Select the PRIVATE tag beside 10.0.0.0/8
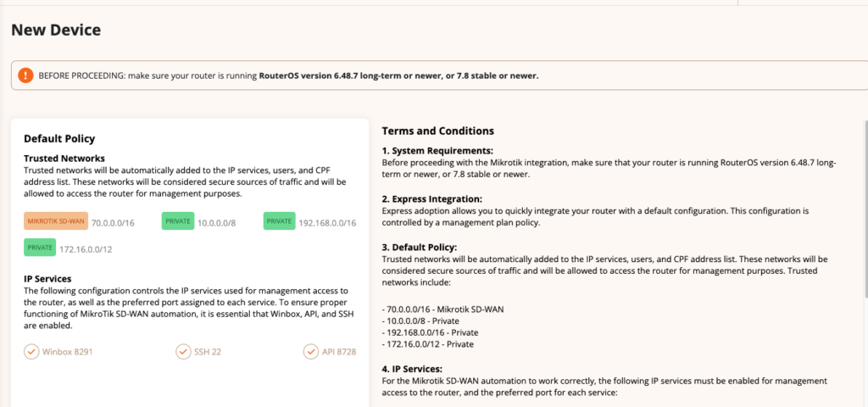 [178, 221]
